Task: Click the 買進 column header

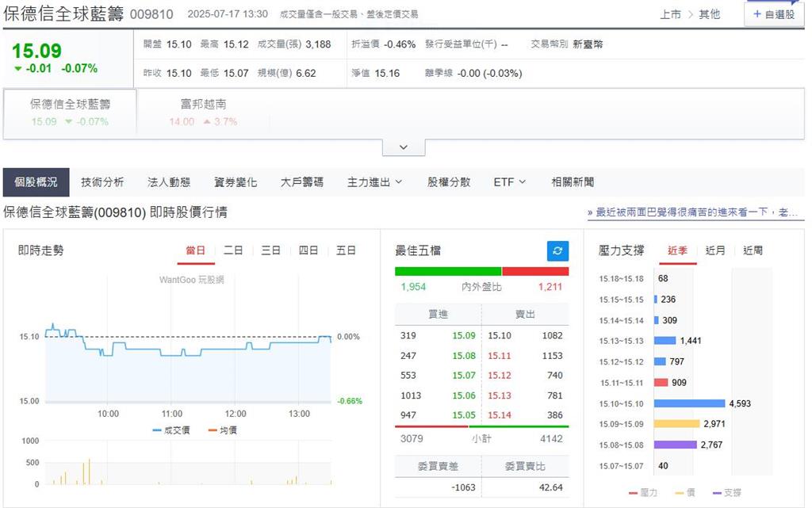Action: pyautogui.click(x=438, y=315)
